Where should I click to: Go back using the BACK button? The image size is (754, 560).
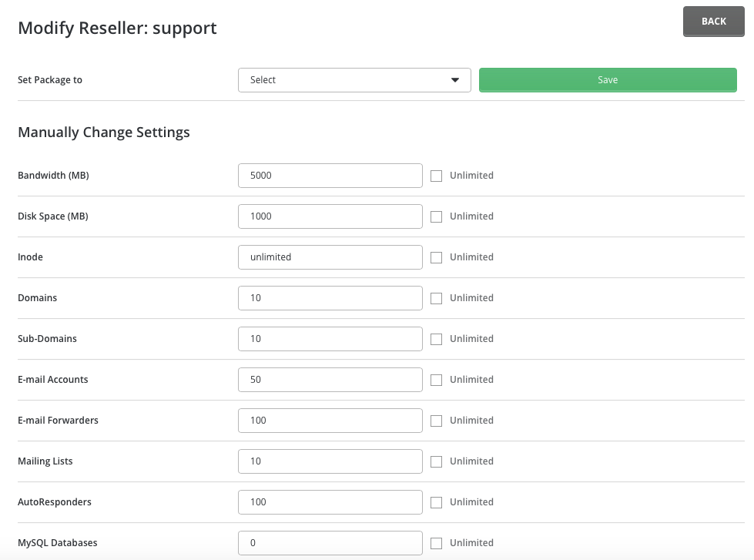(714, 21)
